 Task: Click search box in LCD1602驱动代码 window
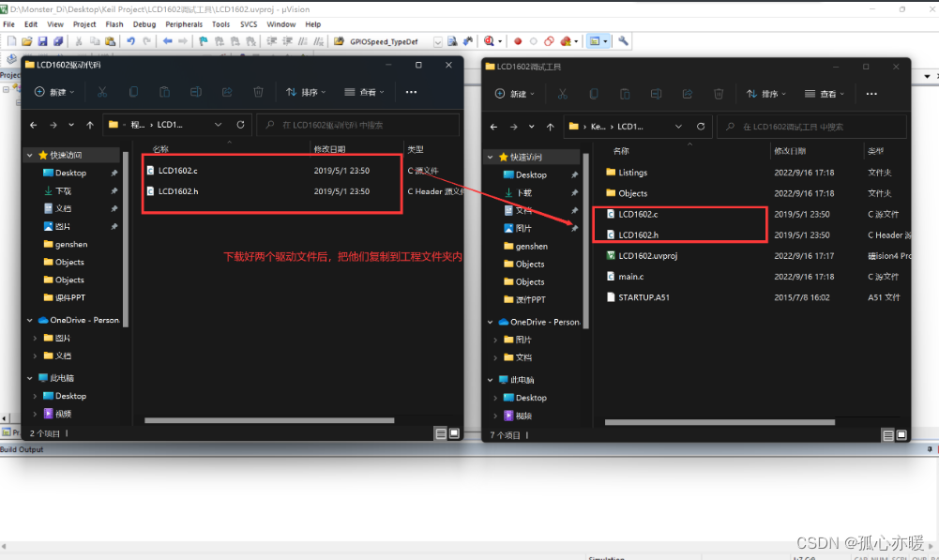click(x=357, y=125)
